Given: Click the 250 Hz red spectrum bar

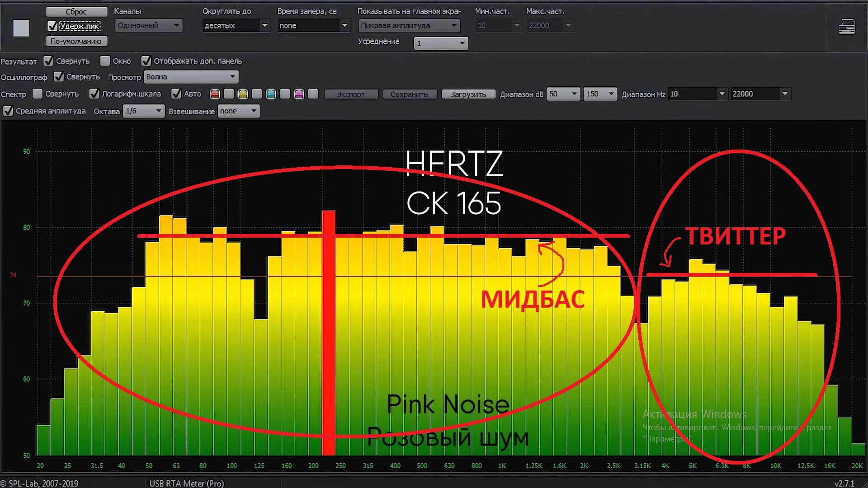Looking at the screenshot, I should point(329,333).
